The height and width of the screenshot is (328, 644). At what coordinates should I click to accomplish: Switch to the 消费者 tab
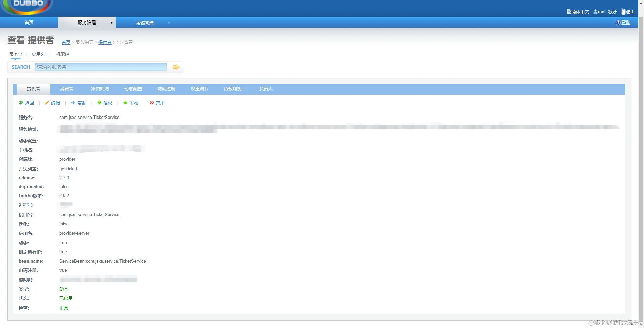pyautogui.click(x=67, y=89)
